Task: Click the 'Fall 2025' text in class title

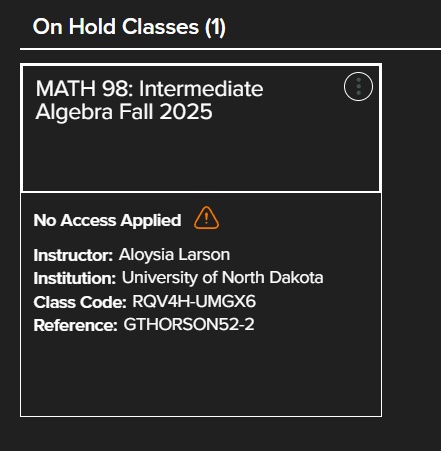Action: 166,112
